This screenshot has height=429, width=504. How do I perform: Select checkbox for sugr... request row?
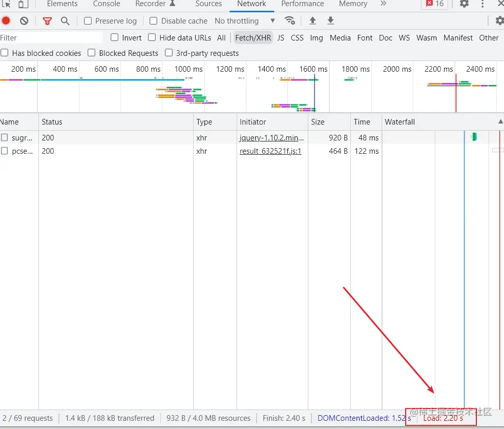(4, 138)
